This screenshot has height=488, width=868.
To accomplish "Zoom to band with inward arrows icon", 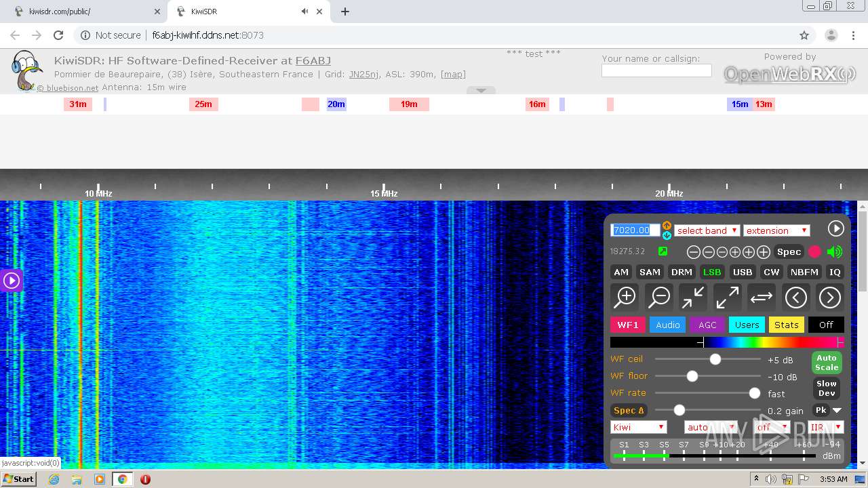I will 693,297.
